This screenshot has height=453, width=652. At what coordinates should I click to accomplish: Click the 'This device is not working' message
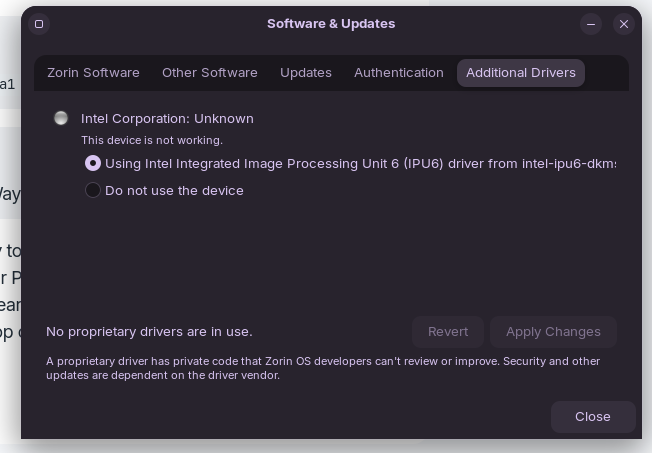click(x=152, y=141)
